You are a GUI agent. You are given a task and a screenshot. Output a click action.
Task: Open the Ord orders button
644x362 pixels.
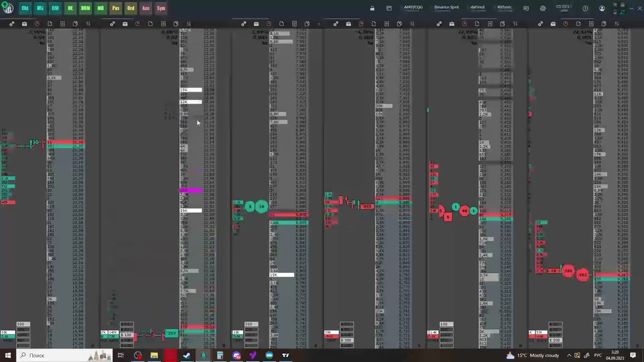pos(130,8)
